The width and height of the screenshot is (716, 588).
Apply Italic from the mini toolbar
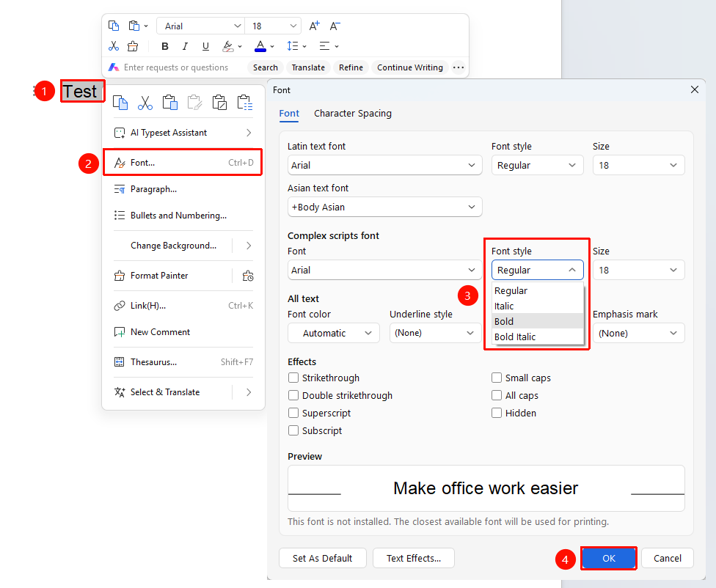[x=185, y=46]
